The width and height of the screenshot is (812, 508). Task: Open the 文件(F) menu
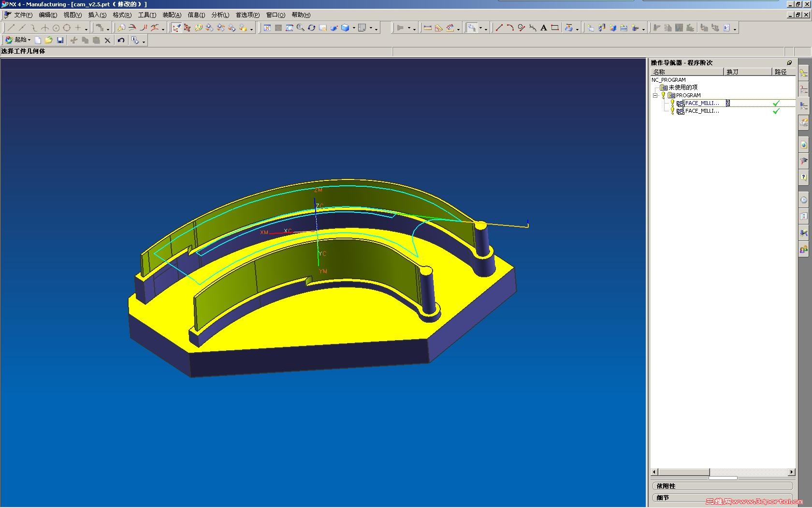tap(23, 15)
